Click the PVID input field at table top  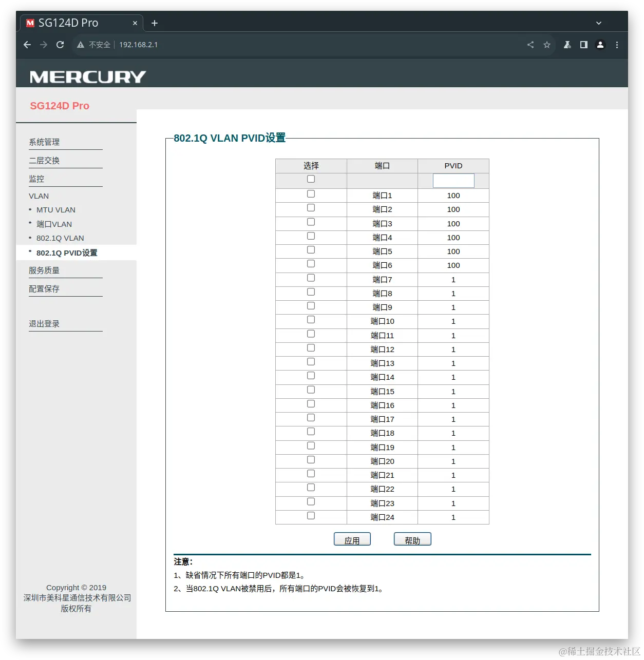(453, 180)
